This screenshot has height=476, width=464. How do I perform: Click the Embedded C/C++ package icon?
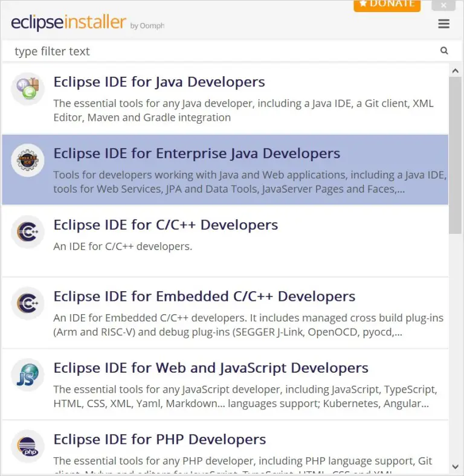[x=28, y=303]
